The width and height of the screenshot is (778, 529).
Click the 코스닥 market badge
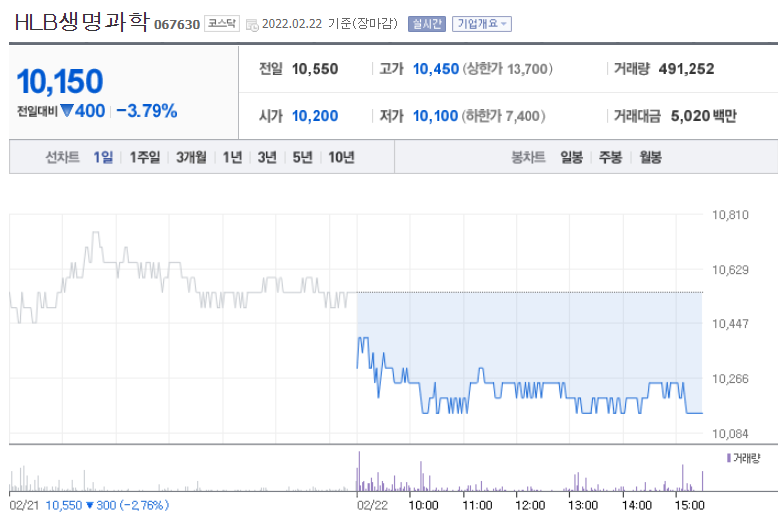point(222,23)
